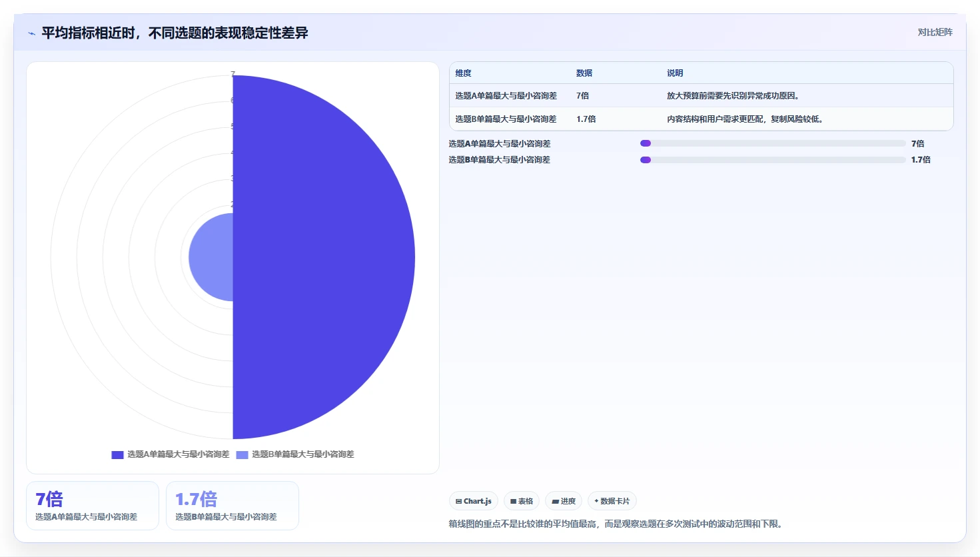This screenshot has width=980, height=557.
Task: Click the 数据 column header
Action: (584, 73)
